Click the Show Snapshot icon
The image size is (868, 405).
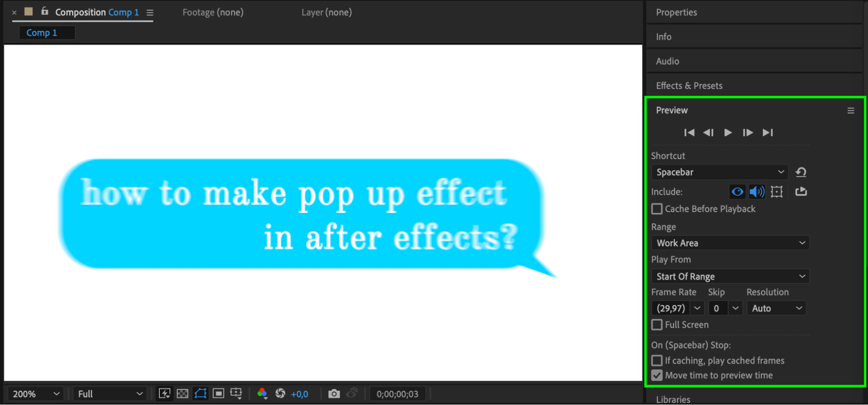tap(352, 394)
